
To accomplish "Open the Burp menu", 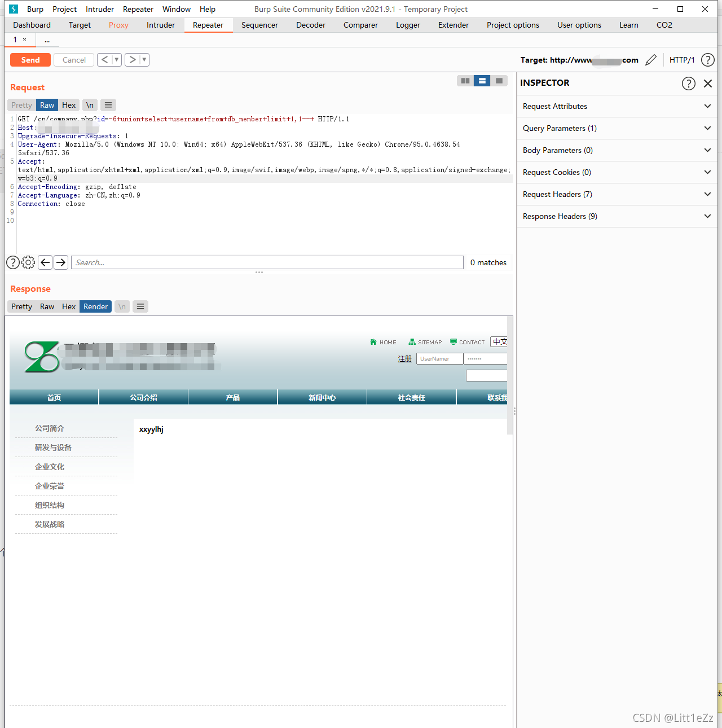I will [35, 9].
